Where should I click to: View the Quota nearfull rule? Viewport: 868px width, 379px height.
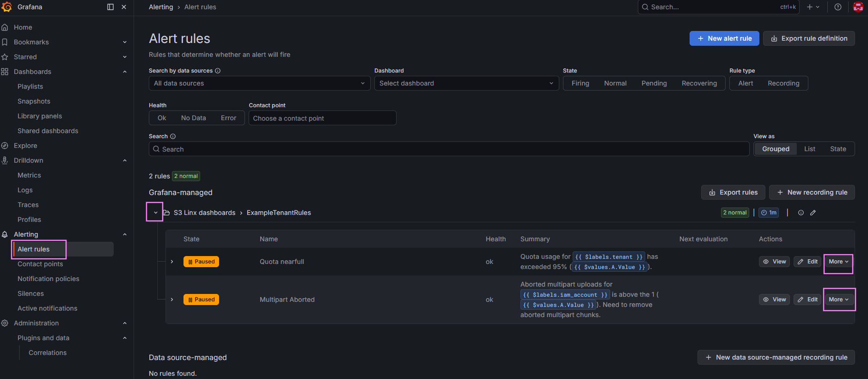(x=774, y=262)
